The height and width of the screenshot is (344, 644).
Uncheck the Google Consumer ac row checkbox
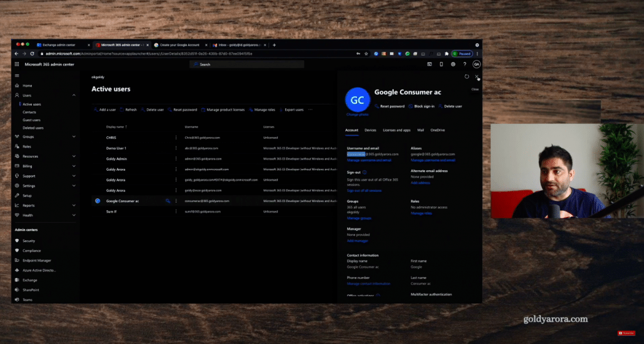click(x=98, y=201)
